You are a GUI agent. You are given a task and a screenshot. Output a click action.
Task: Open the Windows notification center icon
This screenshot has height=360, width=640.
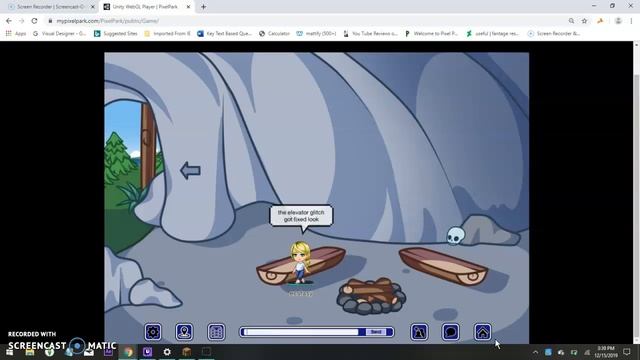(x=627, y=352)
